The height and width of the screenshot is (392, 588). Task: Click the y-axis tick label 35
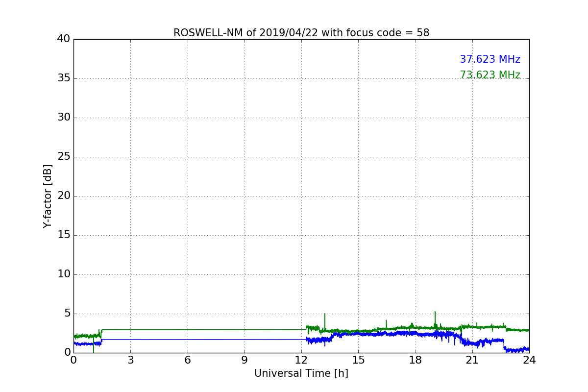(x=64, y=78)
